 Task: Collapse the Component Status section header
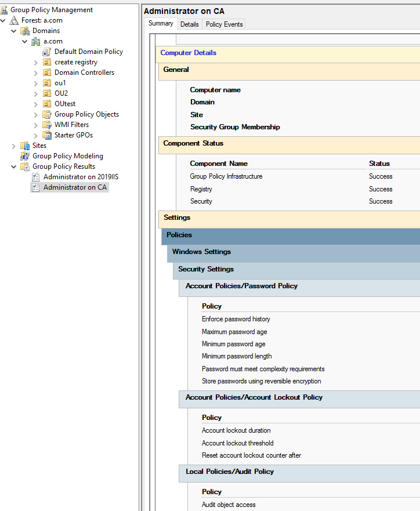point(289,145)
